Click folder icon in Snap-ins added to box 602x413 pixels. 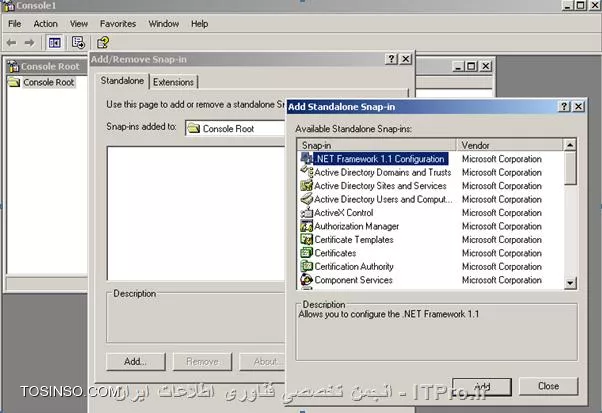pos(194,128)
